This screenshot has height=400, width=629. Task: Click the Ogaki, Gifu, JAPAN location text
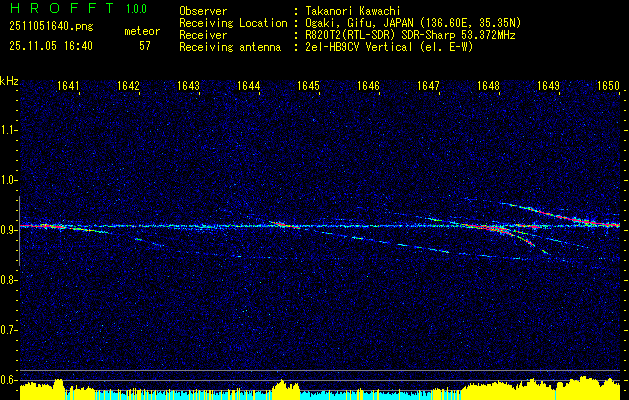[412, 23]
